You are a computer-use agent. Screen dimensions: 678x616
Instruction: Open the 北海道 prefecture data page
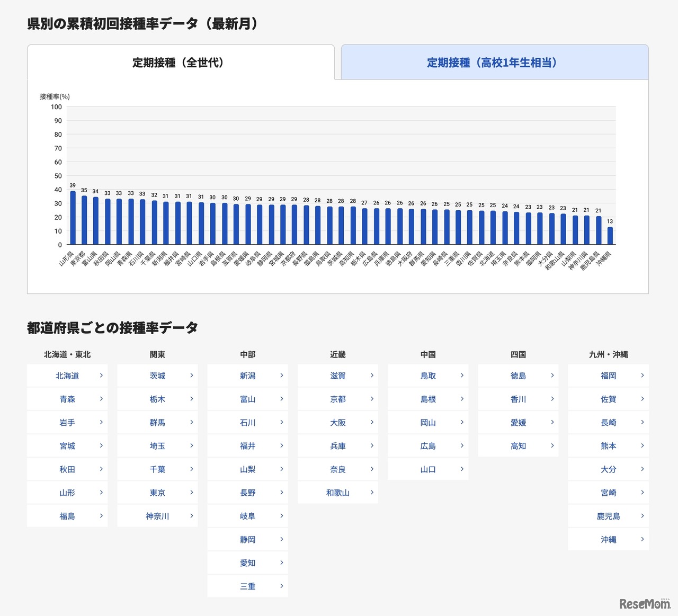67,376
